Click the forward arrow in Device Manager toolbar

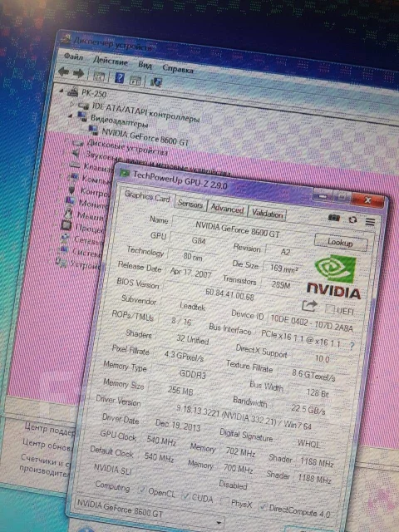(x=78, y=73)
